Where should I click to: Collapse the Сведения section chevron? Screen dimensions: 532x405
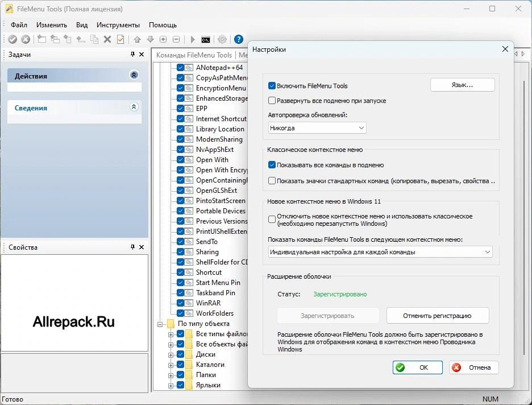(134, 106)
